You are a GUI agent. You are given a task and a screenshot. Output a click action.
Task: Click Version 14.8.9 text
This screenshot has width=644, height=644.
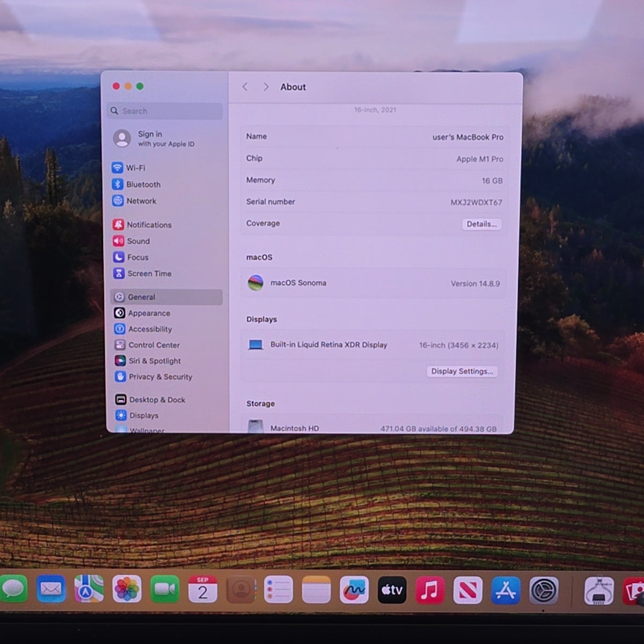475,283
